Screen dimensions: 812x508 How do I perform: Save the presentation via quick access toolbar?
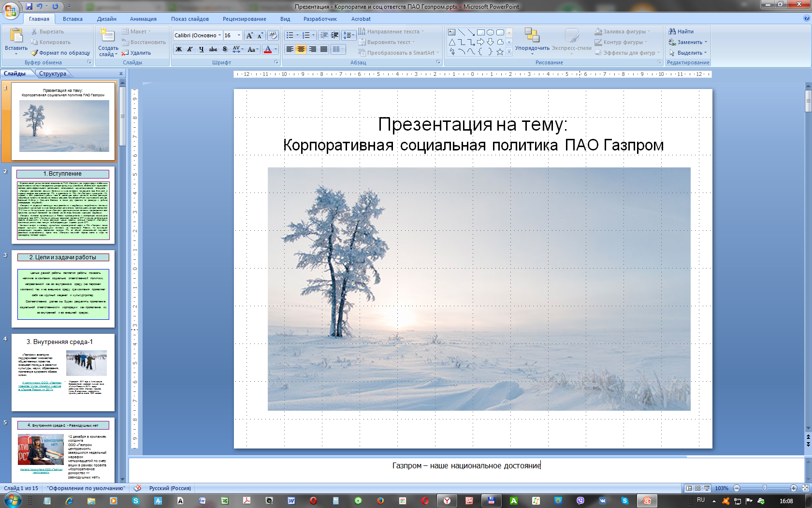29,6
